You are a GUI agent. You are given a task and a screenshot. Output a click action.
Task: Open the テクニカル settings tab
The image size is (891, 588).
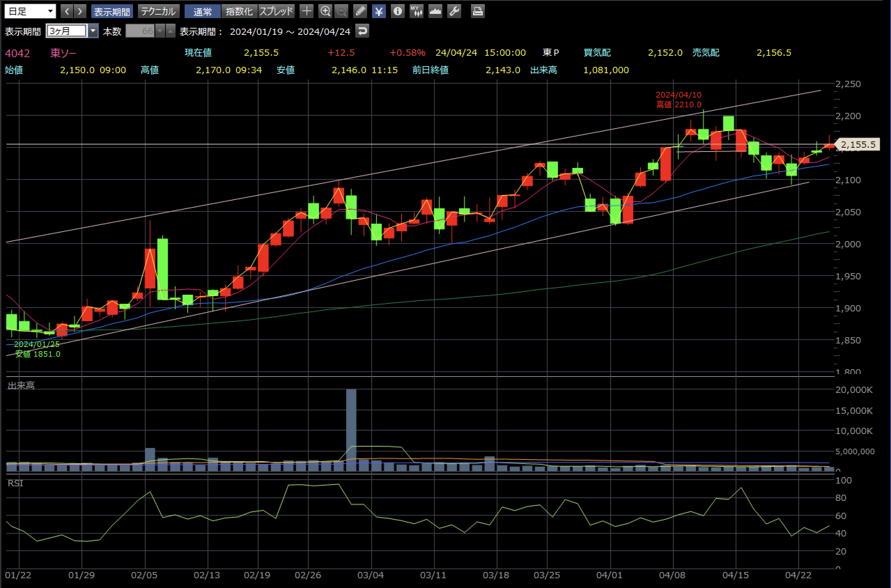click(x=158, y=11)
